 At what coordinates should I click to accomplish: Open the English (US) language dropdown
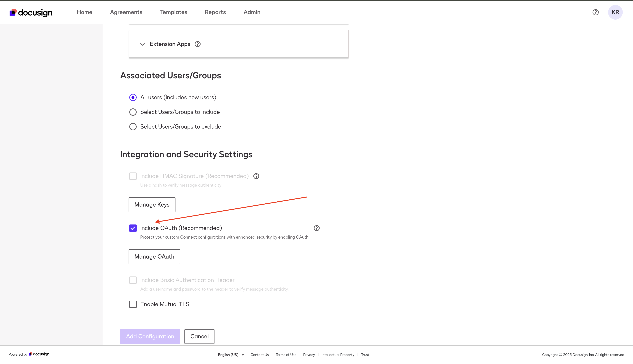(231, 355)
